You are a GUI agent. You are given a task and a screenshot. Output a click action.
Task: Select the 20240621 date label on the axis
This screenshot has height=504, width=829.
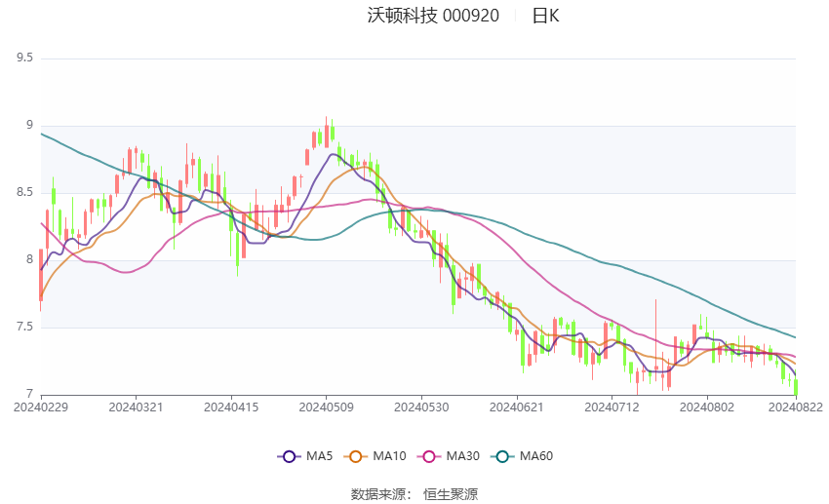pyautogui.click(x=517, y=407)
